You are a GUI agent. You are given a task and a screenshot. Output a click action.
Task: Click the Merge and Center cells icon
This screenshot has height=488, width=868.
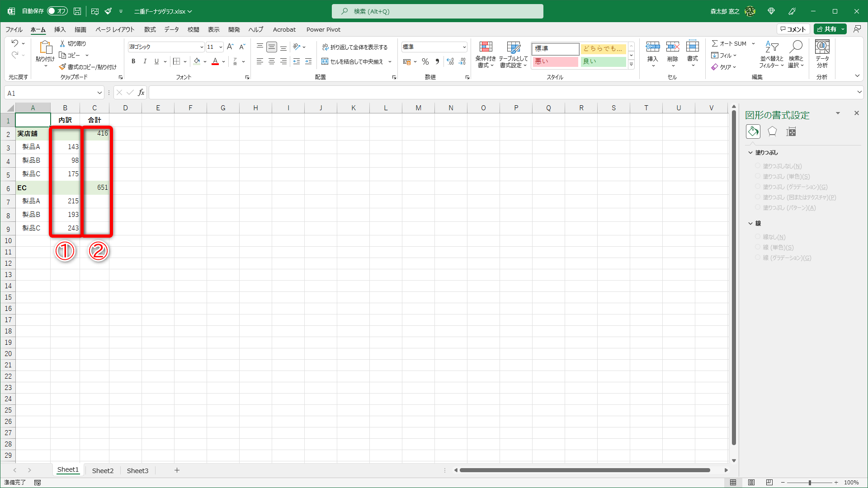point(325,61)
